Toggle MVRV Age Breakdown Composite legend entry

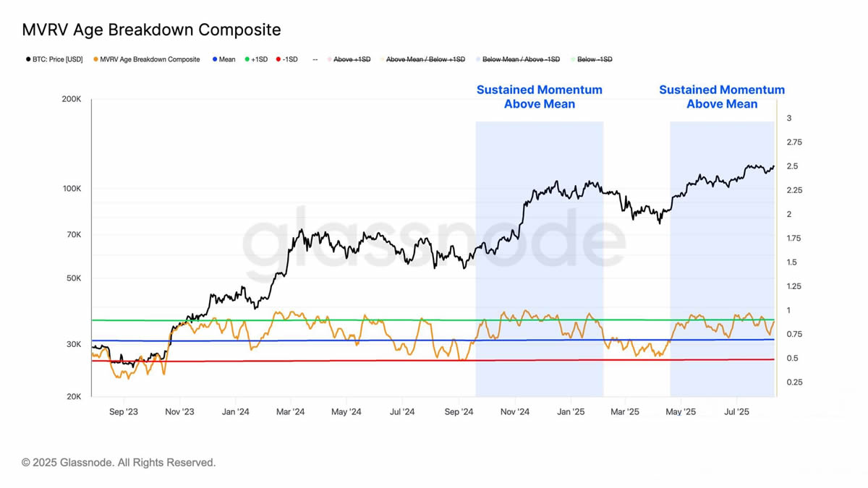pos(150,59)
